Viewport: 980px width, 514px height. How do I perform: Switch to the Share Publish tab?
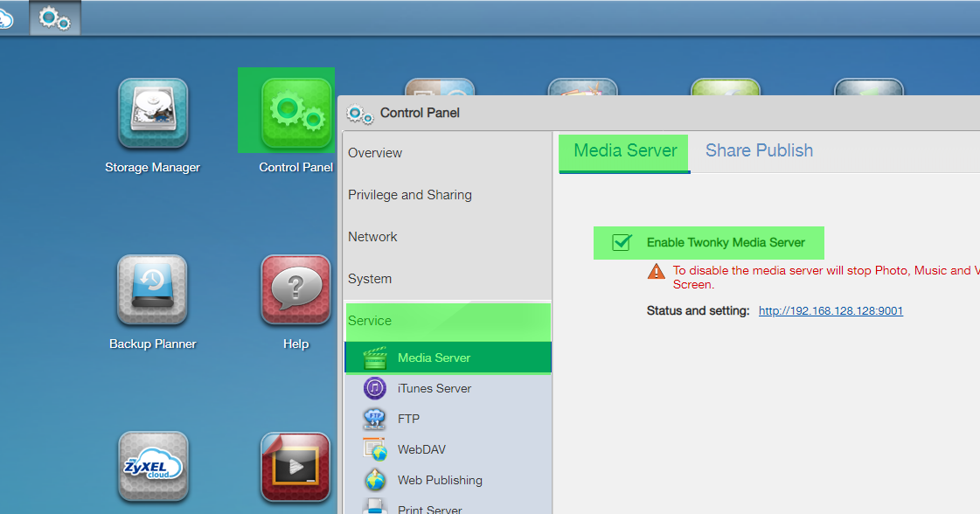tap(759, 150)
